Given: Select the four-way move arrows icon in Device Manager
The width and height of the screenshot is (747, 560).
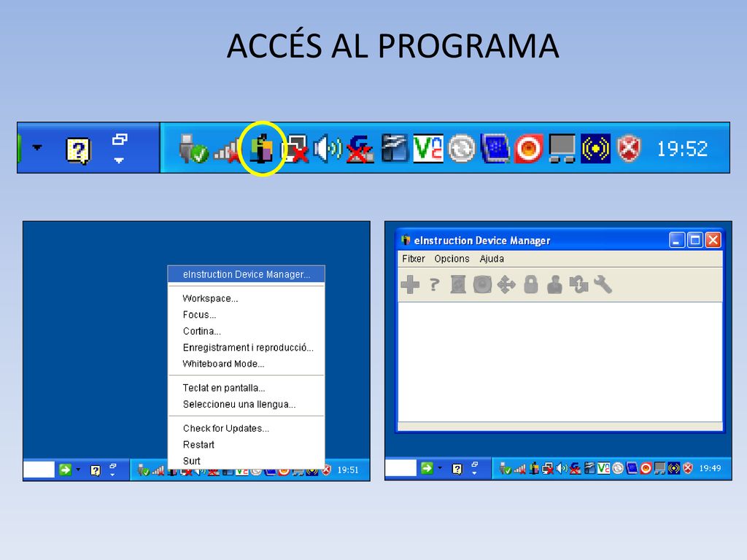Looking at the screenshot, I should click(x=506, y=285).
